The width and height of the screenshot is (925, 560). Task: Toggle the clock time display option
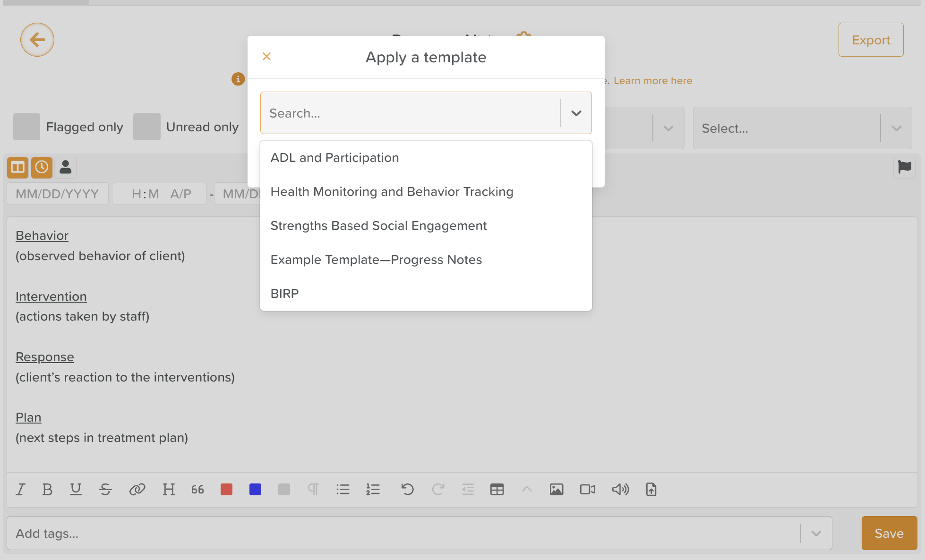41,168
